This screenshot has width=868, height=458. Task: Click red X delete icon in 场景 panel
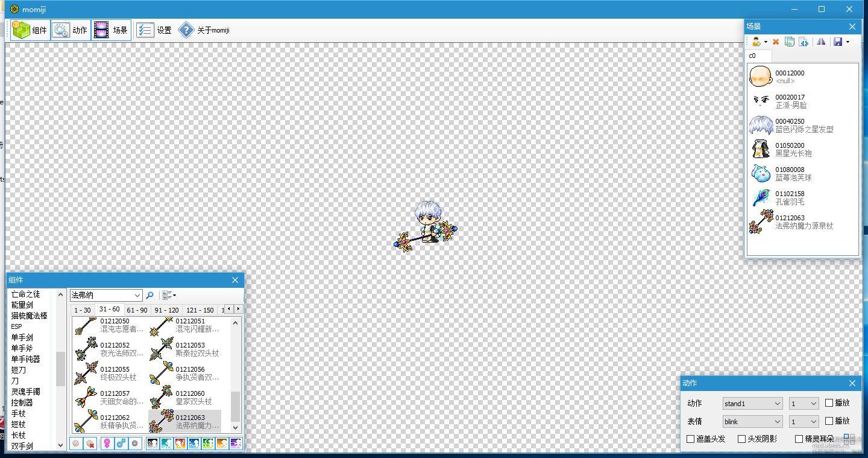pyautogui.click(x=776, y=42)
